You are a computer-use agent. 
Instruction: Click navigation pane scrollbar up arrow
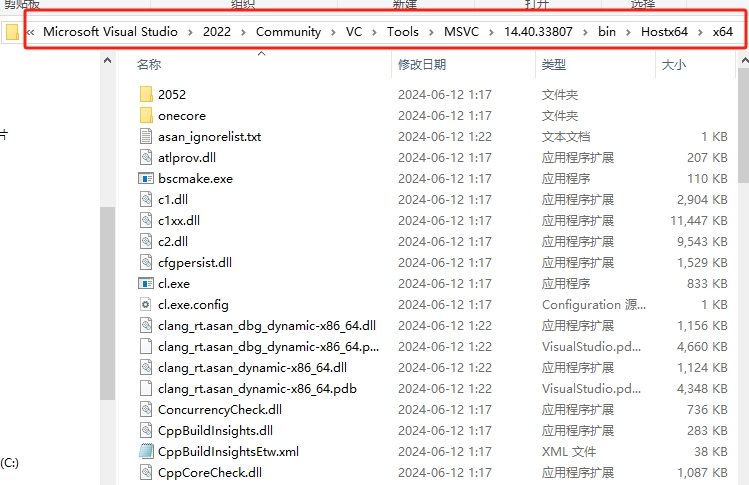tap(107, 61)
